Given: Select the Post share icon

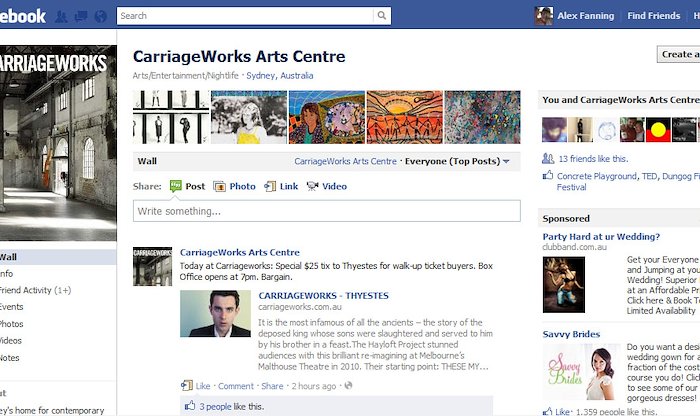Looking at the screenshot, I should (176, 186).
